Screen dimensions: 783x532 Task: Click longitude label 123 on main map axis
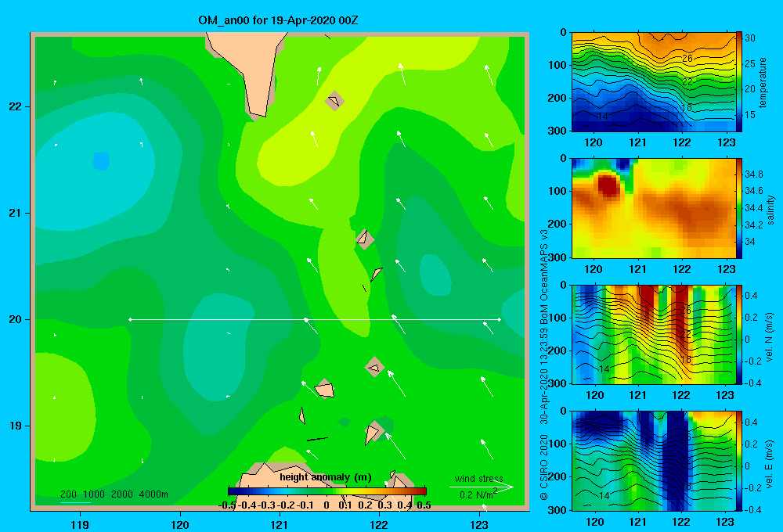(x=479, y=524)
